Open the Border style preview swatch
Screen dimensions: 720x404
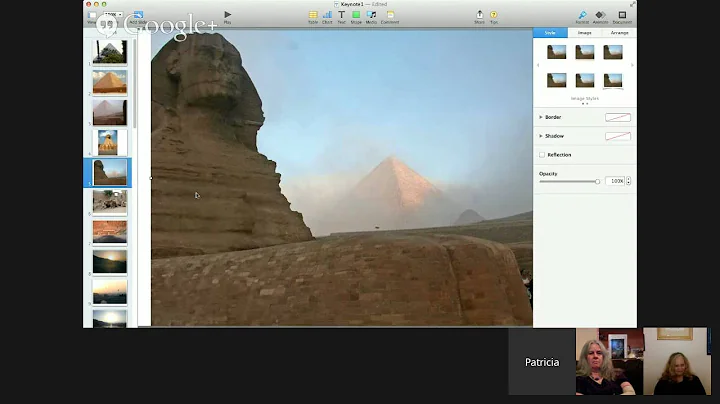[x=618, y=118]
